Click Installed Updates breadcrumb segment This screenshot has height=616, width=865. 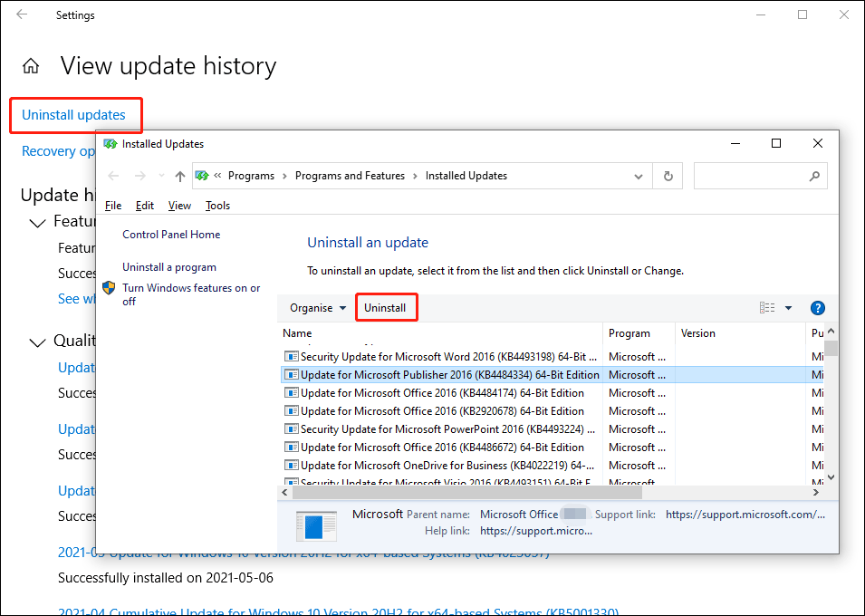(466, 176)
